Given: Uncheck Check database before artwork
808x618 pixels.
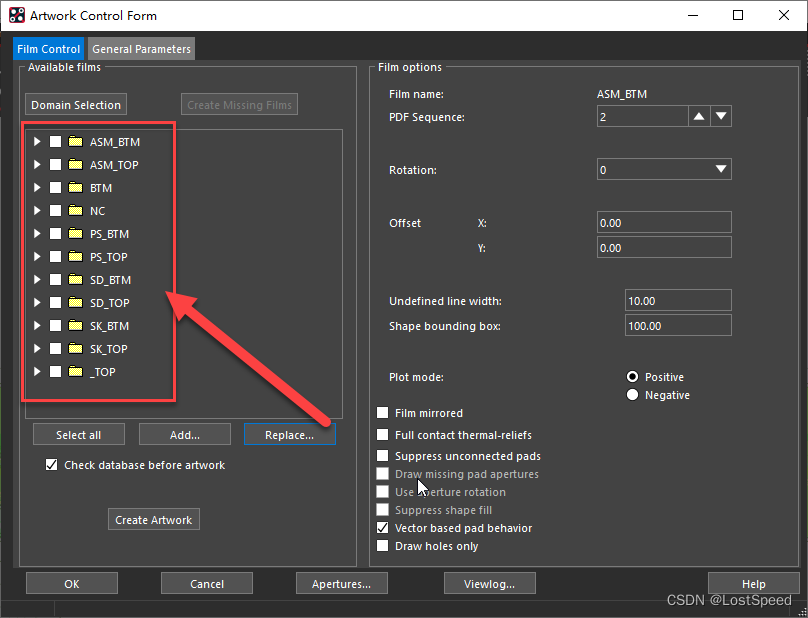Looking at the screenshot, I should tap(52, 465).
